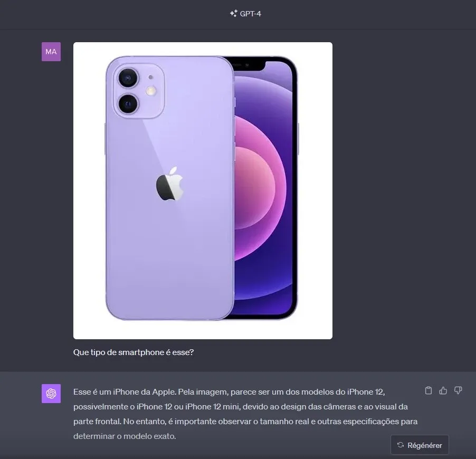Give the response a thumbs up

tap(443, 390)
